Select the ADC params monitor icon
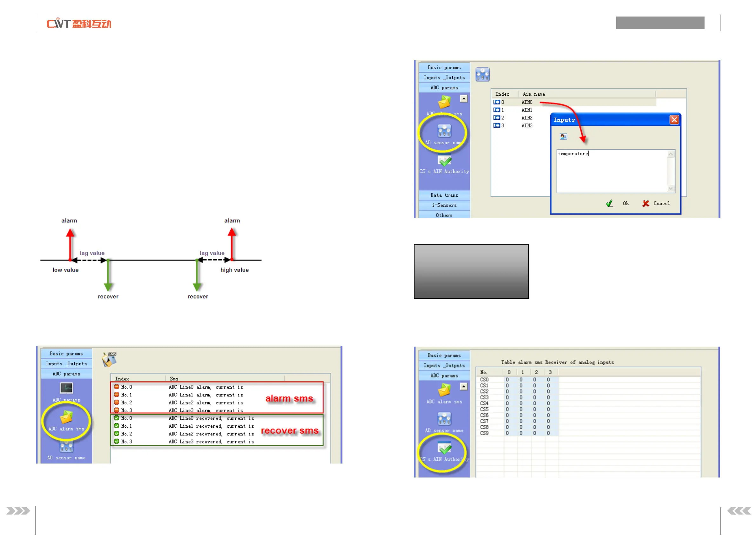The height and width of the screenshot is (535, 756). click(66, 388)
